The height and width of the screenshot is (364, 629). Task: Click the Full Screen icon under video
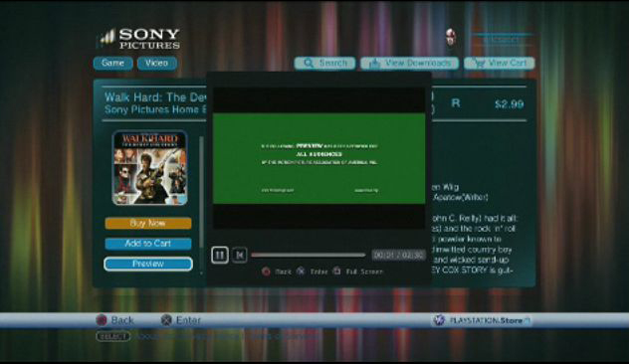[x=336, y=272]
